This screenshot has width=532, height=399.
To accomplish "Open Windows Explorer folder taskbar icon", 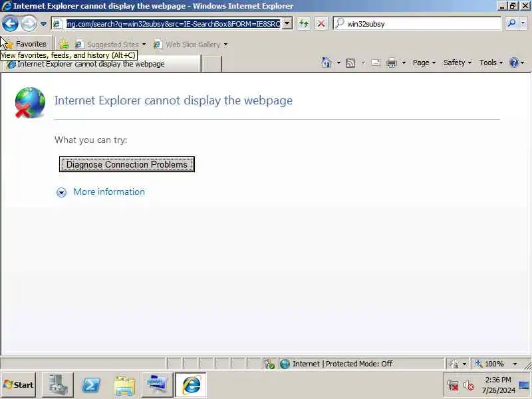I will click(124, 385).
